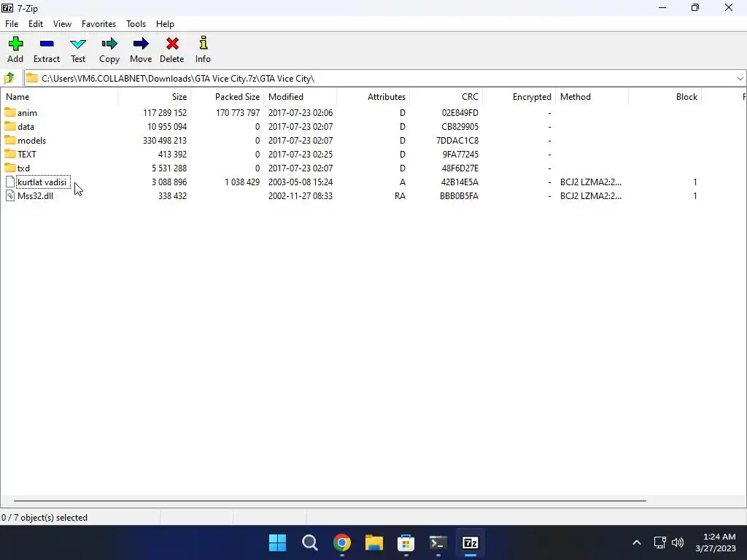The height and width of the screenshot is (560, 747).
Task: Click the Mss32.dll file icon
Action: pos(10,195)
